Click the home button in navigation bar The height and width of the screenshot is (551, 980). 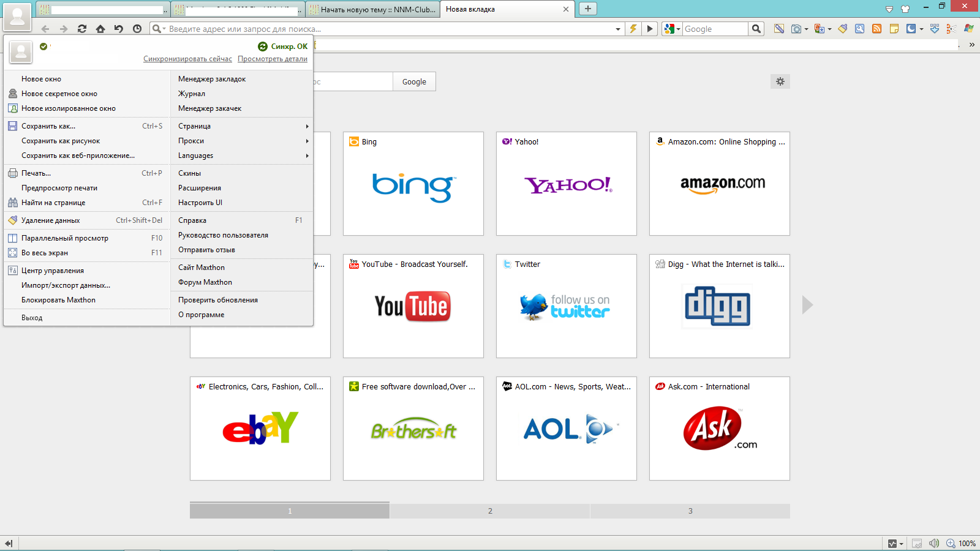[x=100, y=29]
